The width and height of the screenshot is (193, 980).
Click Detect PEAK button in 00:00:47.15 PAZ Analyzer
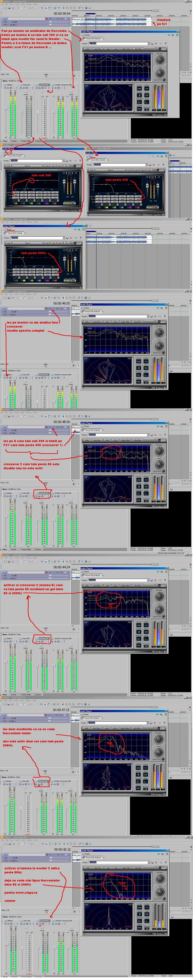[138, 788]
